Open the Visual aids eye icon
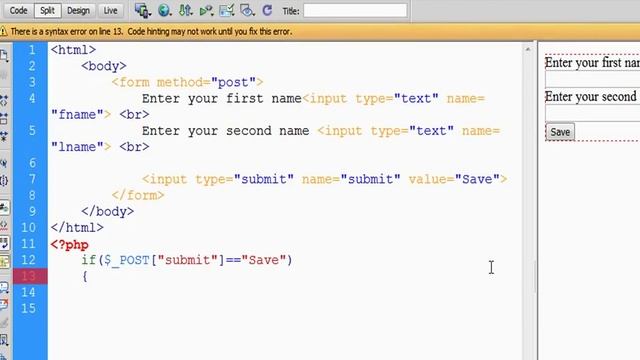 247,11
